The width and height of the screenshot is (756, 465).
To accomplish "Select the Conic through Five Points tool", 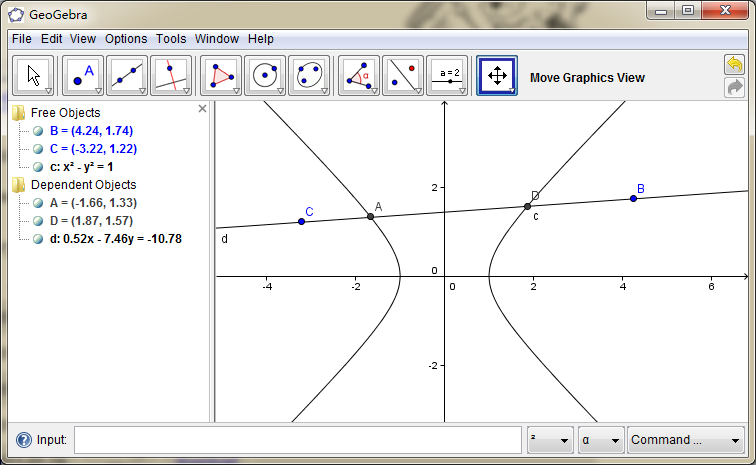I will click(x=309, y=76).
